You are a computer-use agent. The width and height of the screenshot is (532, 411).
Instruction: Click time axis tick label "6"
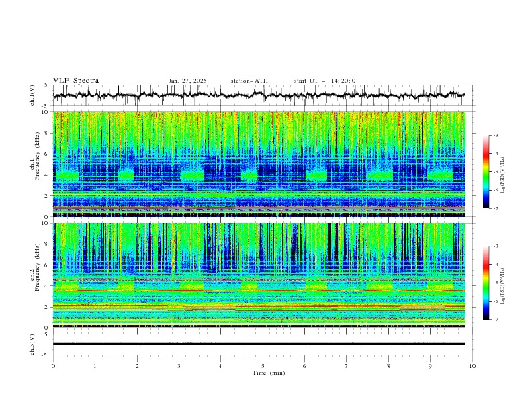(x=304, y=366)
